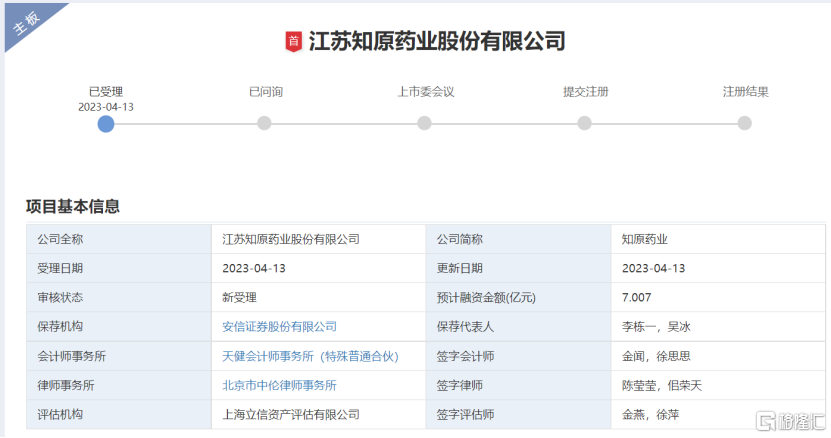Click the 上海立信资产评估有限公司 cell
The width and height of the screenshot is (831, 438).
(x=291, y=415)
